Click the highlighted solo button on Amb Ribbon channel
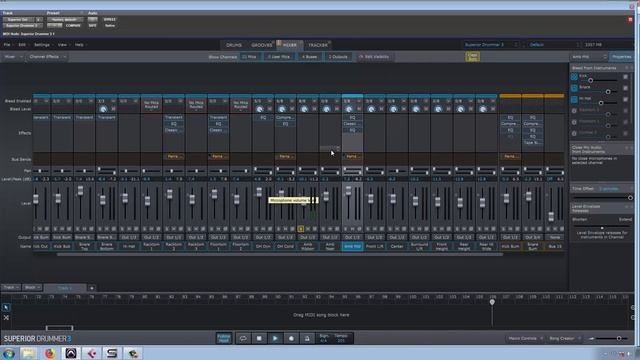Viewport: 640px width, 360px height. click(x=301, y=229)
